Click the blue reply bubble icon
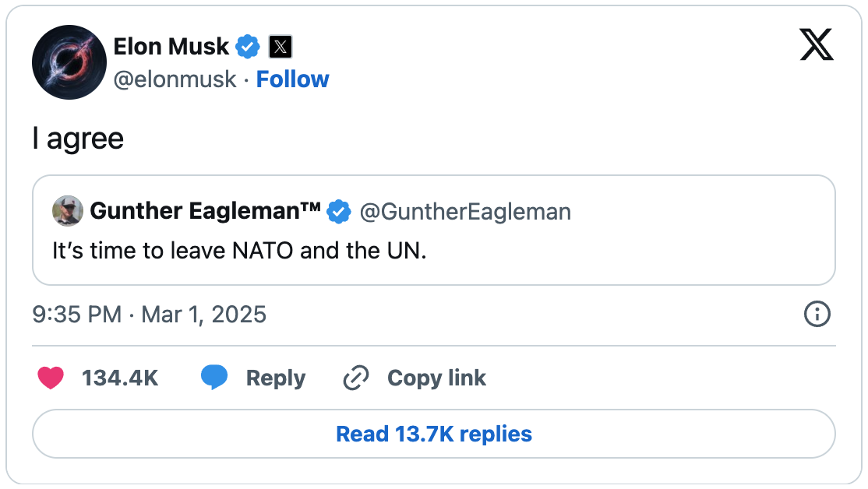 214,378
